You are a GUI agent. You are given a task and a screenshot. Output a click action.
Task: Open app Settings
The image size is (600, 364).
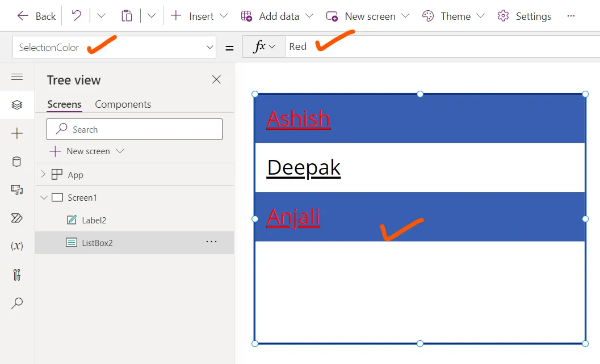(523, 16)
